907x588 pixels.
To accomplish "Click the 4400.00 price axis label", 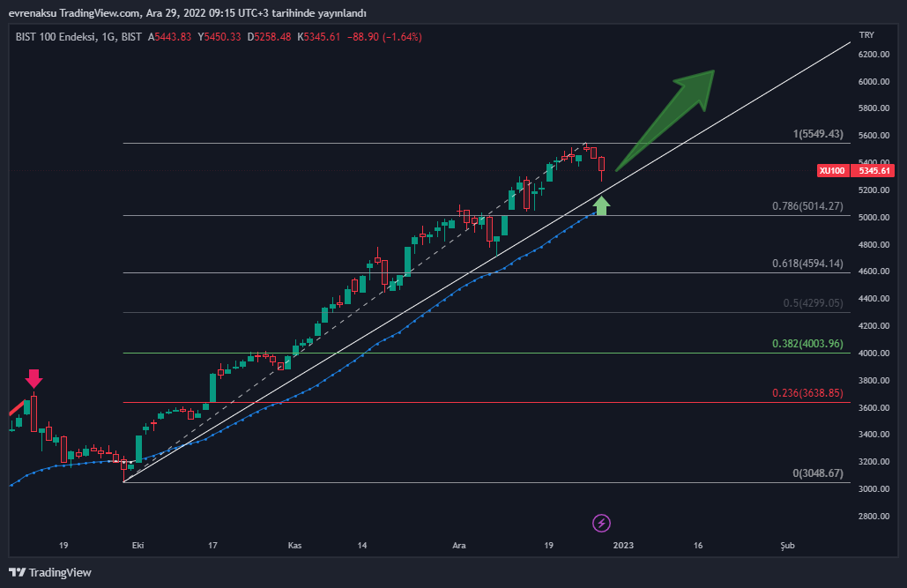I will click(x=874, y=299).
